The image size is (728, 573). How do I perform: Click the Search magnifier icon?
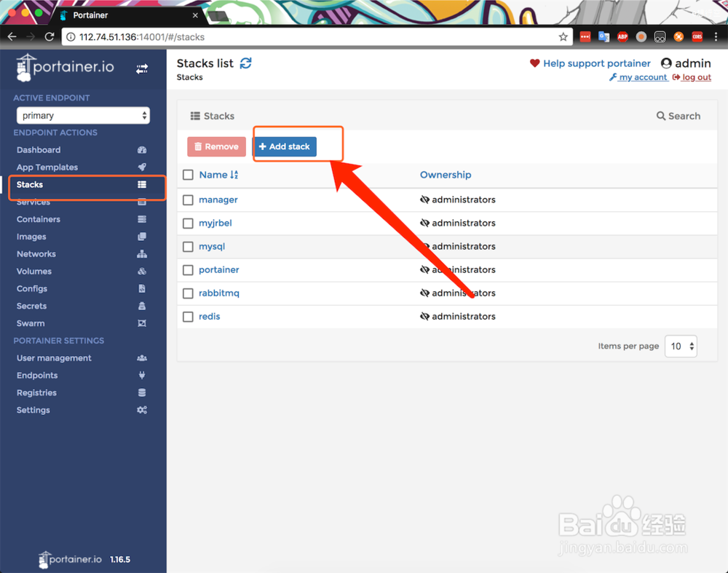[661, 116]
